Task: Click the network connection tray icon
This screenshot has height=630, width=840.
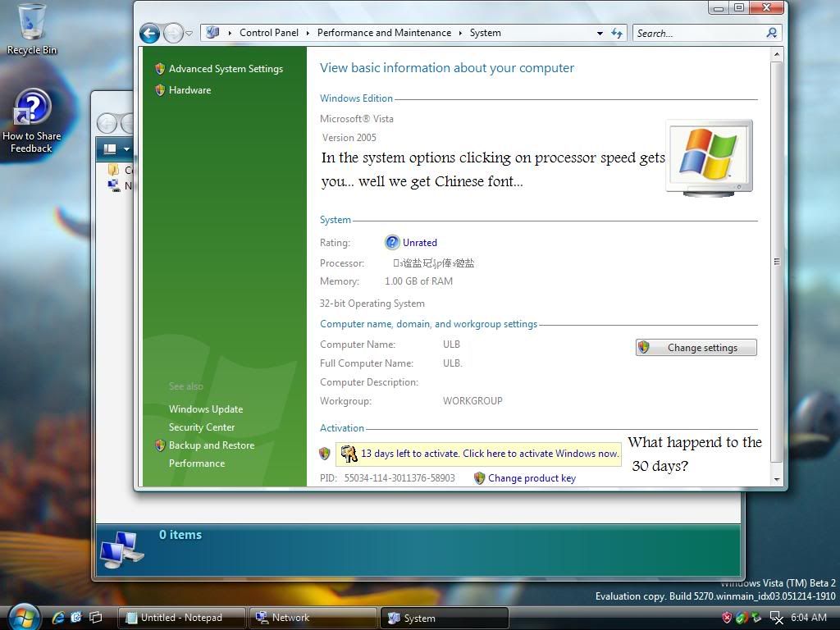Action: click(x=776, y=618)
